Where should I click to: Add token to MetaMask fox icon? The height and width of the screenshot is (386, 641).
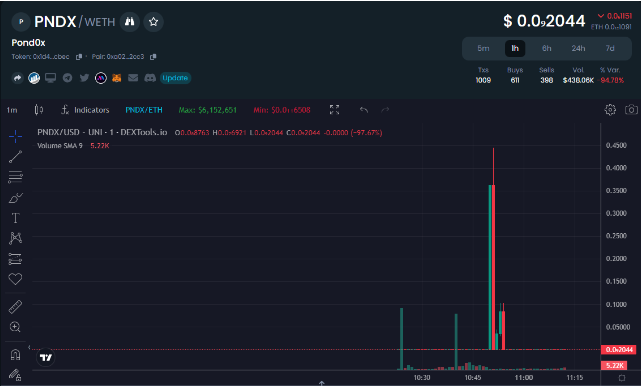tap(117, 78)
